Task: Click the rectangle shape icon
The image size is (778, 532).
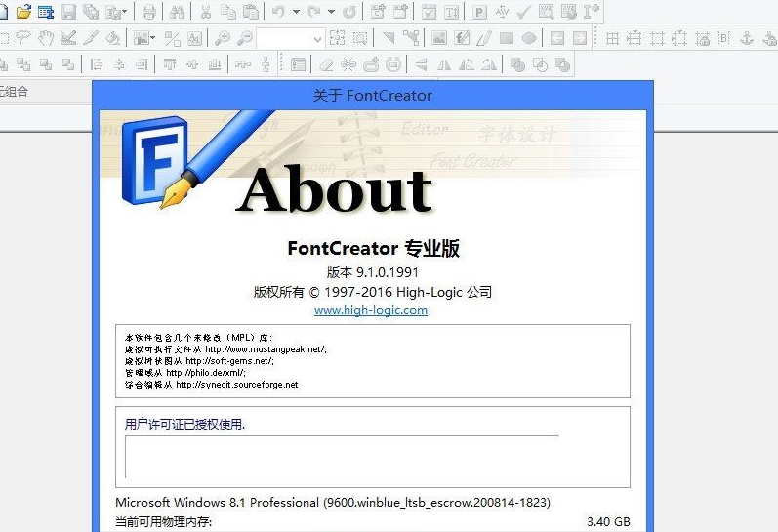Action: (507, 38)
